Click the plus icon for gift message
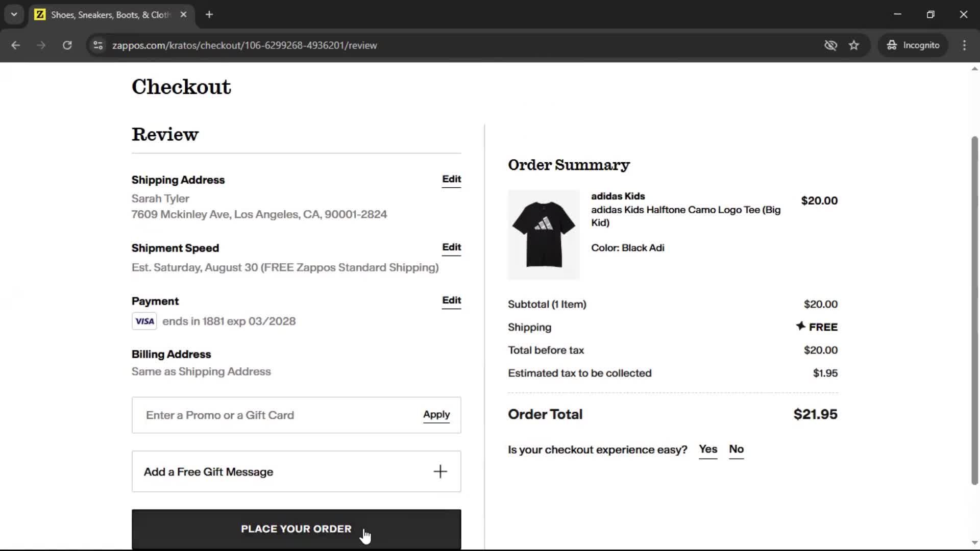 [440, 471]
